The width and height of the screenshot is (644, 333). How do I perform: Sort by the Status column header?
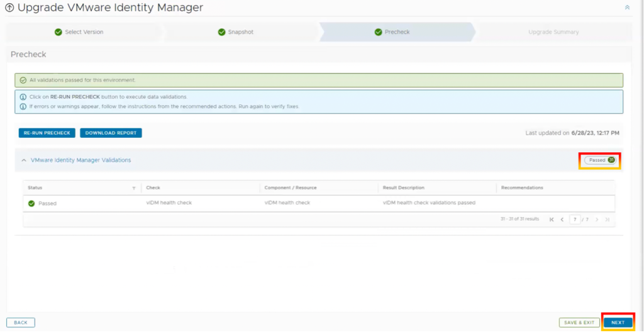click(x=35, y=188)
